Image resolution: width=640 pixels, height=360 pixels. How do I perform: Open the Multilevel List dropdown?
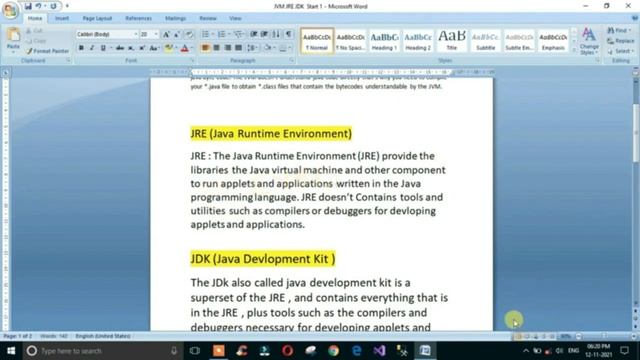tap(239, 34)
